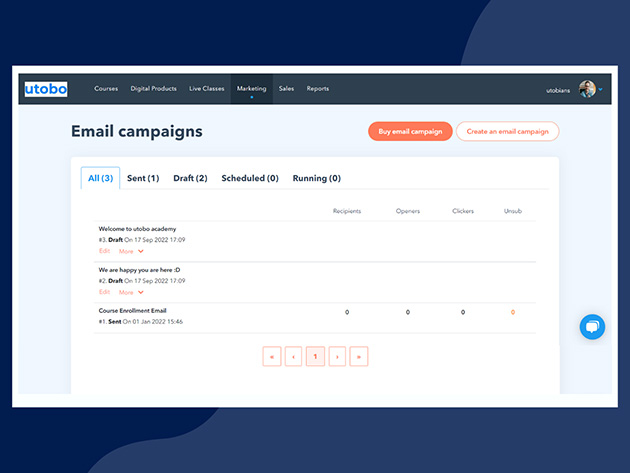Click Openers count for Course Enrollment Email

408,312
